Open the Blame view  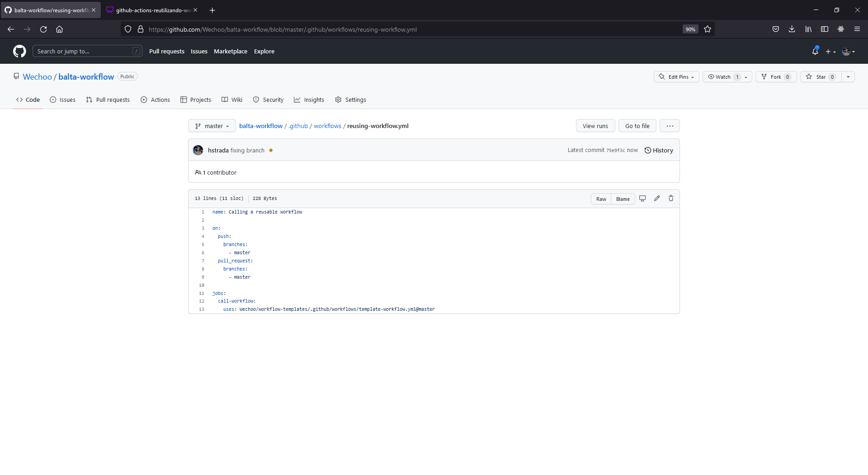[623, 199]
